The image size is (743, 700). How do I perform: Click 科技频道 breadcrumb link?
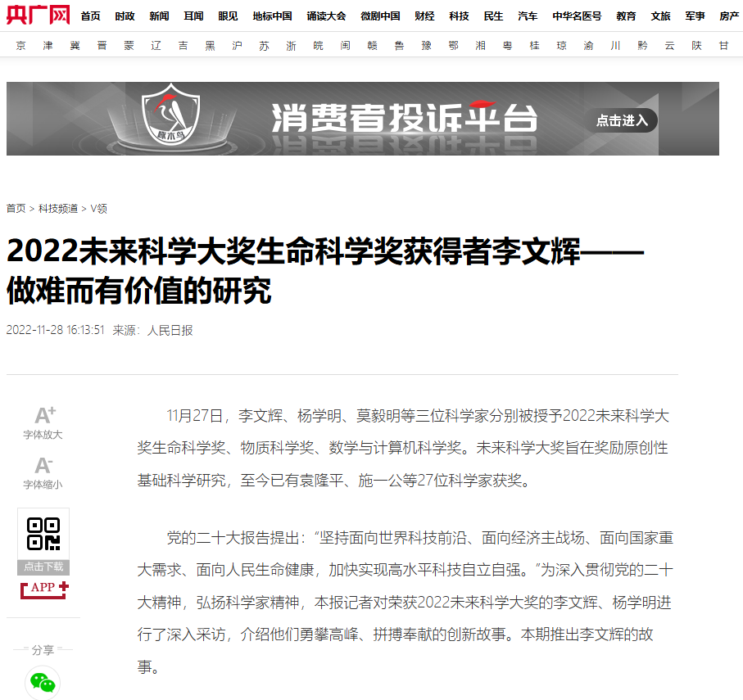[x=59, y=209]
